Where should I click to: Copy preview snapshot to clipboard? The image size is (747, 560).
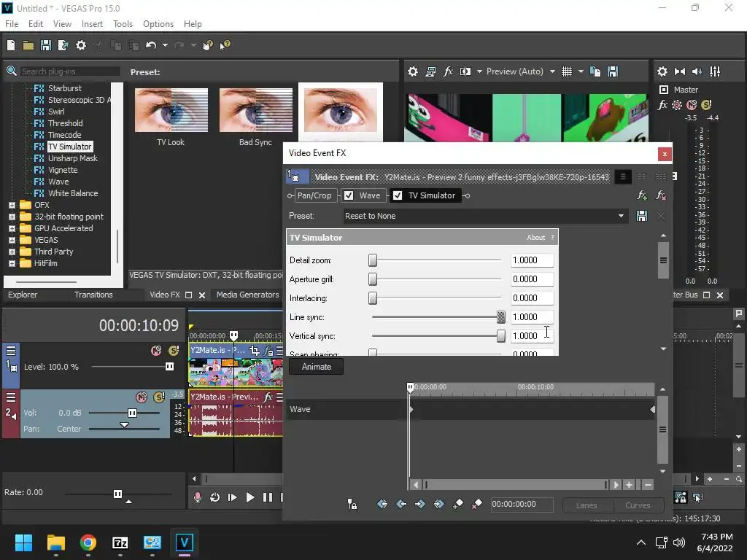(x=595, y=71)
